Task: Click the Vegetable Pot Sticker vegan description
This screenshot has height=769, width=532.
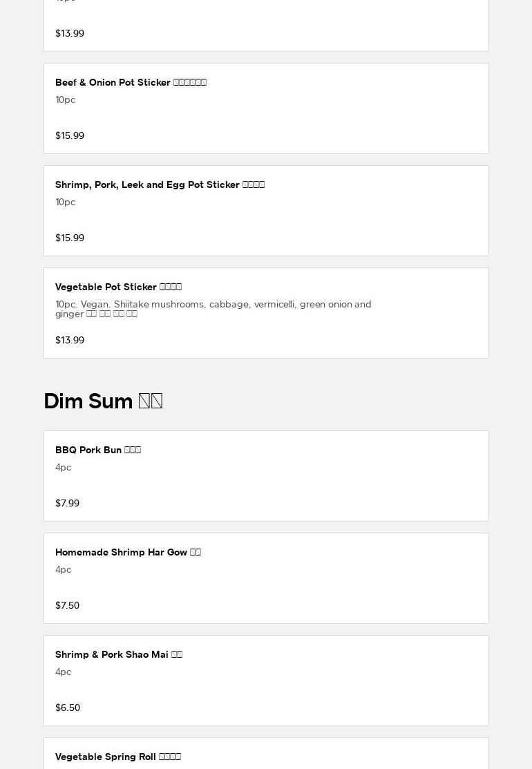Action: (x=213, y=309)
